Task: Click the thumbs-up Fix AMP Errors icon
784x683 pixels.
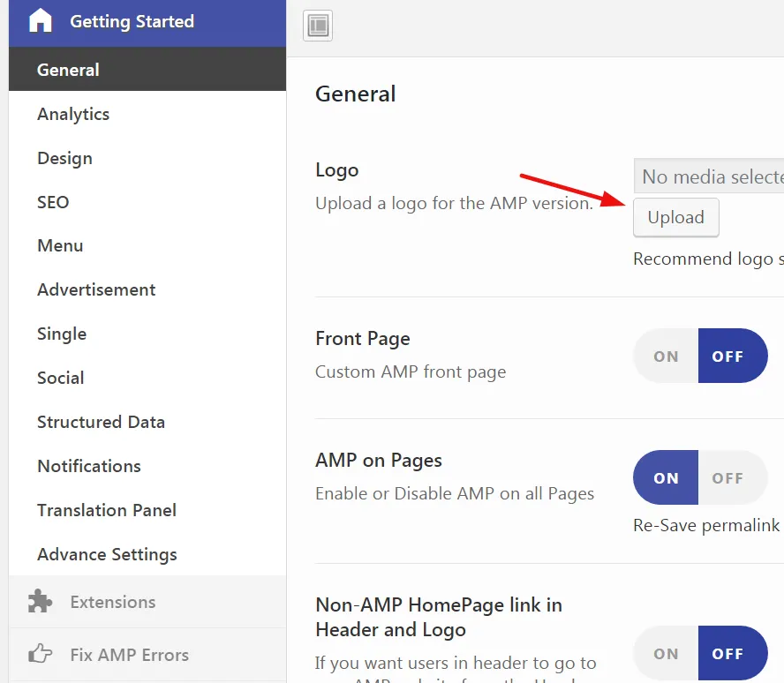Action: pos(41,655)
